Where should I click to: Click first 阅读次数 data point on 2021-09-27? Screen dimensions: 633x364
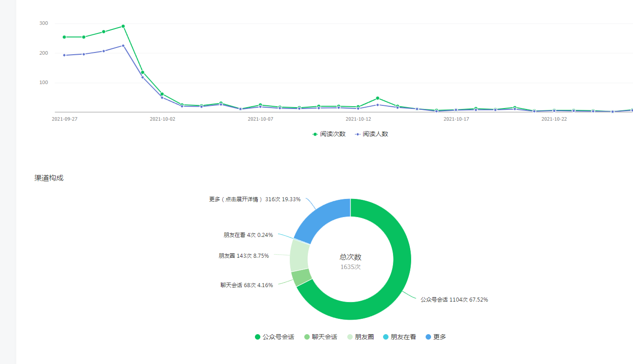(64, 37)
